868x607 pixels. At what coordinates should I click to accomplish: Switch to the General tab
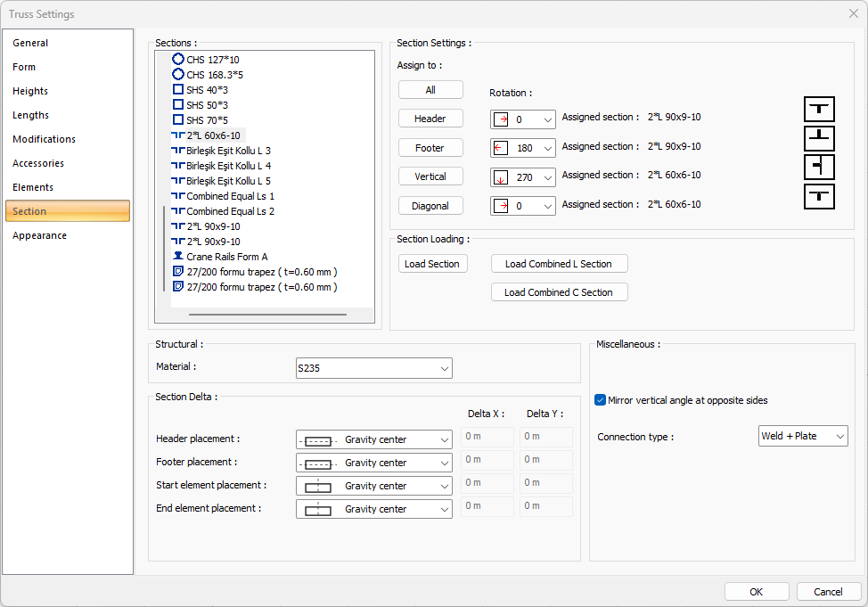[30, 43]
